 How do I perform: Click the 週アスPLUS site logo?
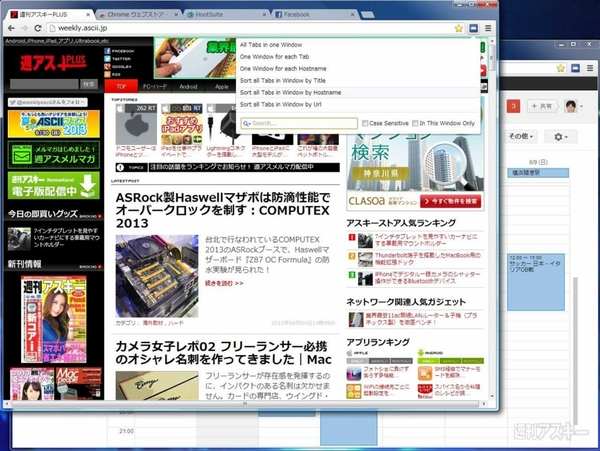point(54,63)
